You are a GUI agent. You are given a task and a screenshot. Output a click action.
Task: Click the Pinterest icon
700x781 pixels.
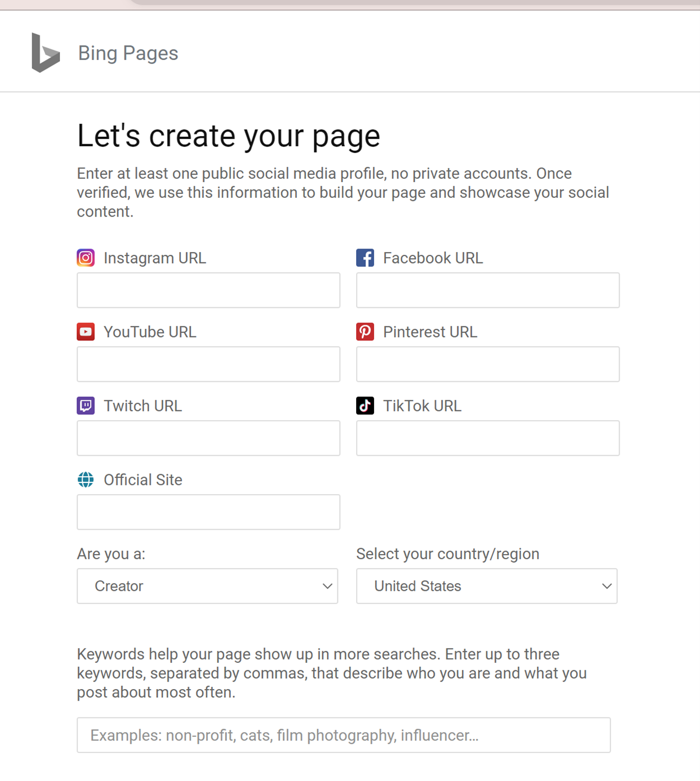pyautogui.click(x=365, y=332)
